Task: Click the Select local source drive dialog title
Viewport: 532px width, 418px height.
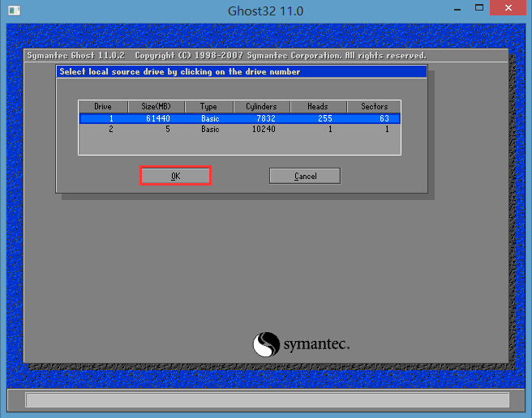Action: 180,71
